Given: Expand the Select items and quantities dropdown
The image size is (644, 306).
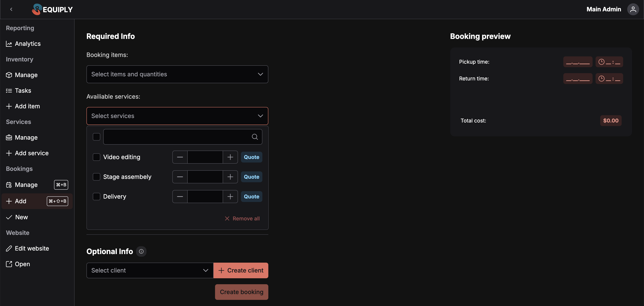Looking at the screenshot, I should (x=177, y=74).
